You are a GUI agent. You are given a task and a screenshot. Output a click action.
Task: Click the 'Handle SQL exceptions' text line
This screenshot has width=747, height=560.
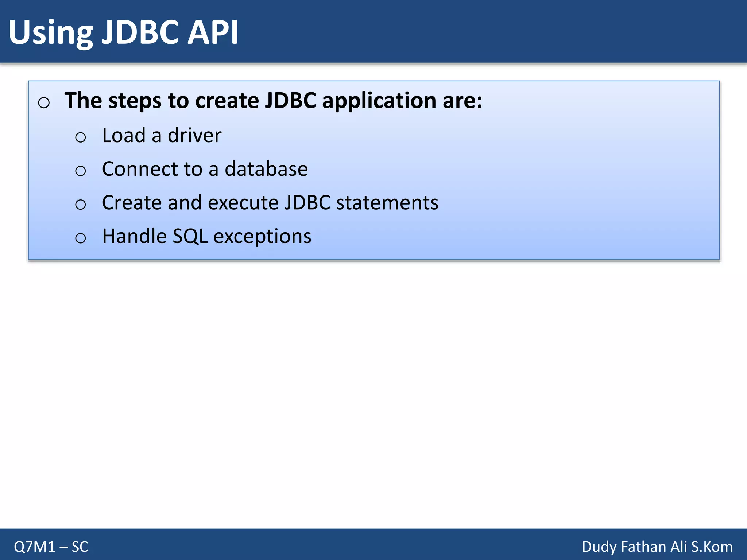[206, 236]
